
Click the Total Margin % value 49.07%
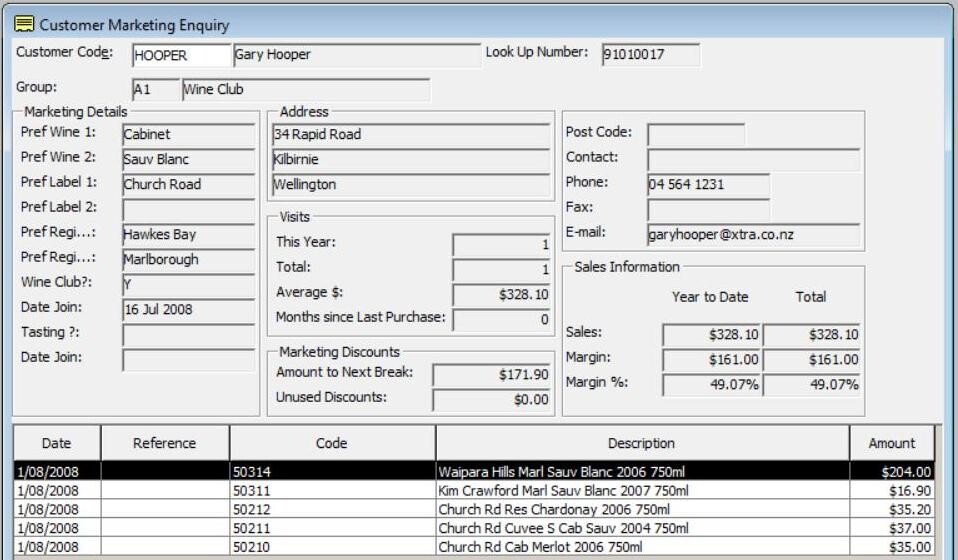(811, 385)
